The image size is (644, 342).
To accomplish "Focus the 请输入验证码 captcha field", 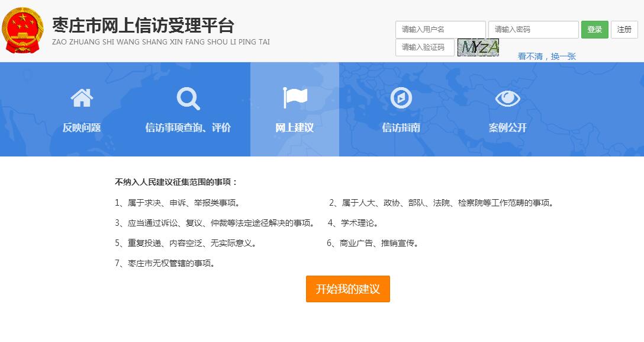I will tap(424, 47).
